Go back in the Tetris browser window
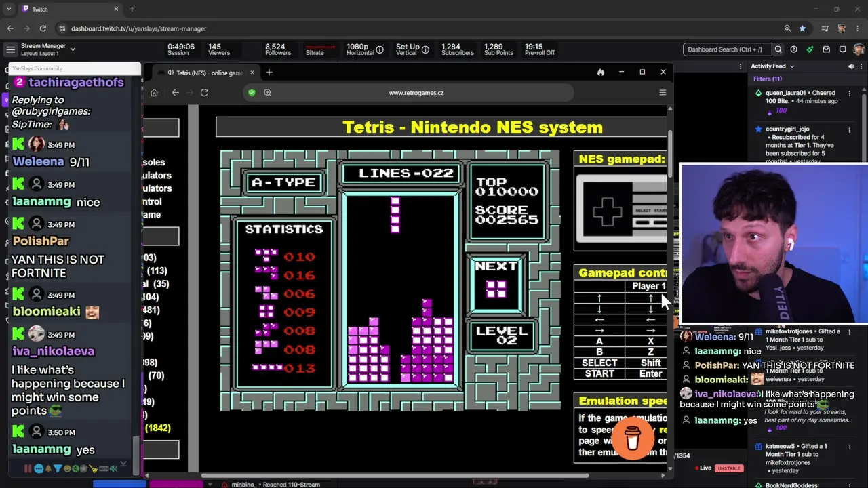 [176, 93]
